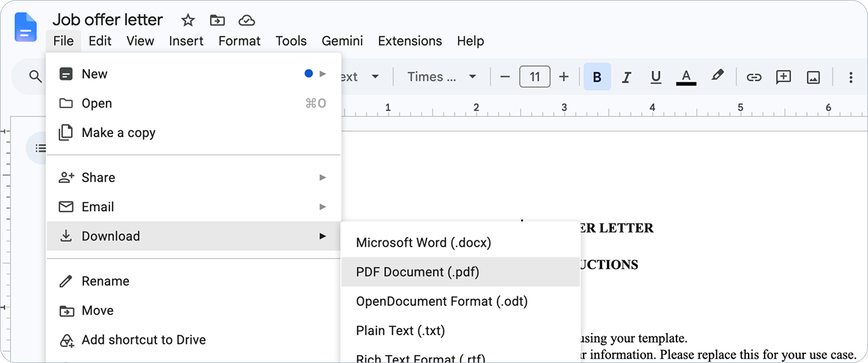Click the font size field showing 11
Screen dimensions: 868x363
(535, 76)
